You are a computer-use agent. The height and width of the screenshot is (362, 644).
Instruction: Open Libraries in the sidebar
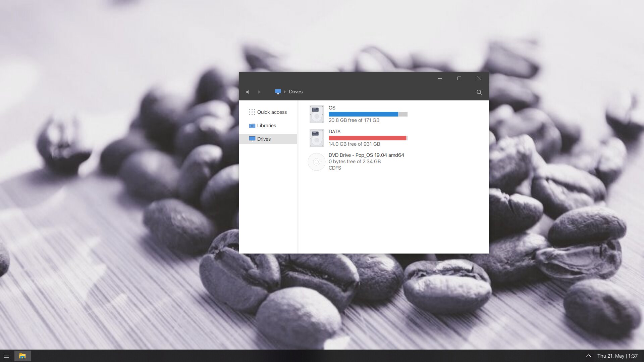(268, 126)
